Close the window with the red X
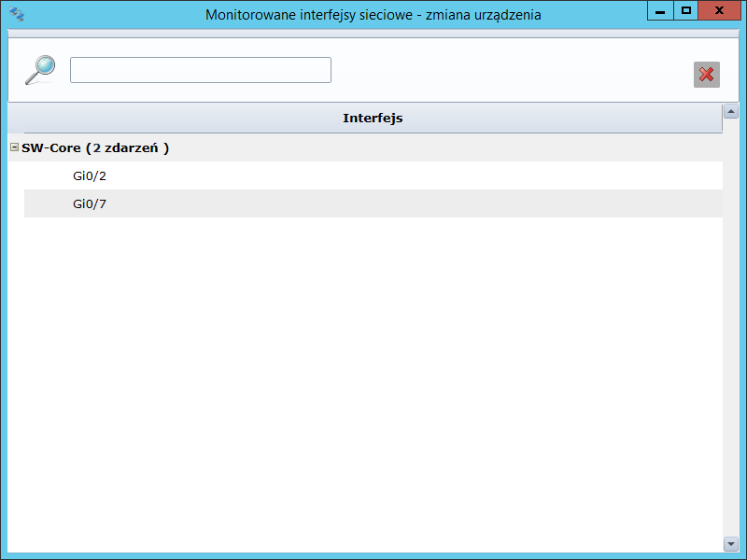Viewport: 747px width, 560px height. (720, 11)
